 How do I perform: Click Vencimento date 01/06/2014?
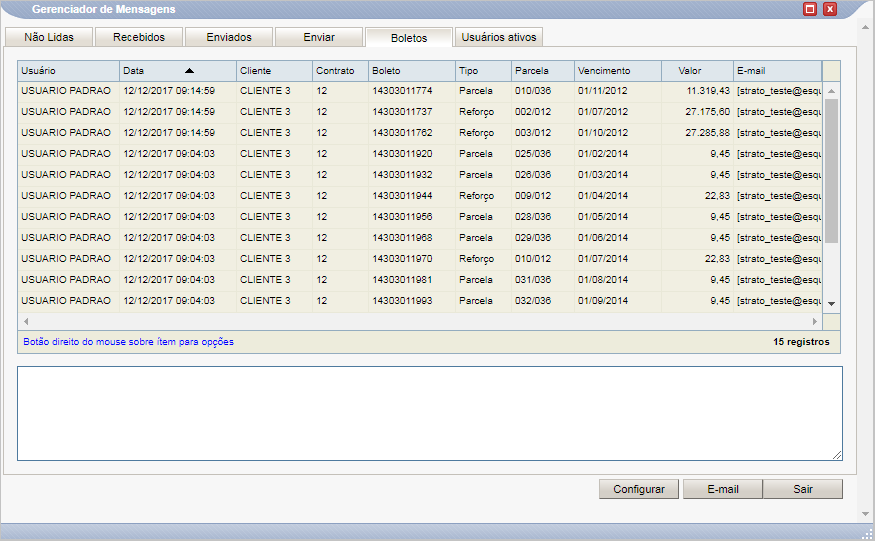click(x=603, y=238)
